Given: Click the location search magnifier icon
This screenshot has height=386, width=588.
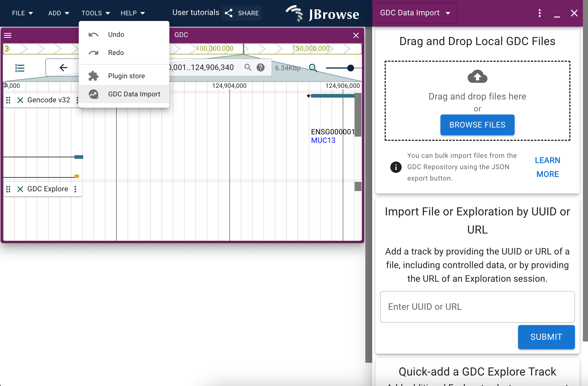Looking at the screenshot, I should tap(248, 67).
